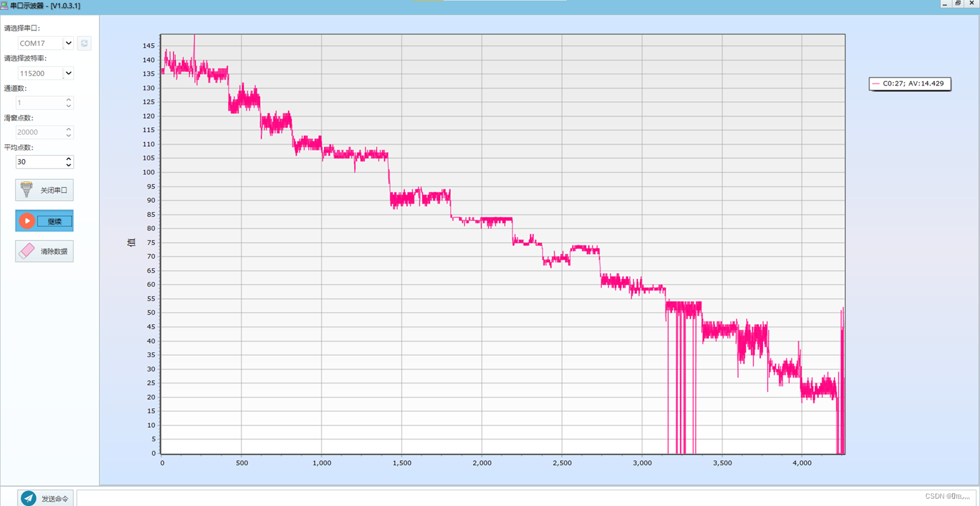The height and width of the screenshot is (506, 980).
Task: Click the serial plug icon on 关闭串口 button
Action: tap(27, 189)
